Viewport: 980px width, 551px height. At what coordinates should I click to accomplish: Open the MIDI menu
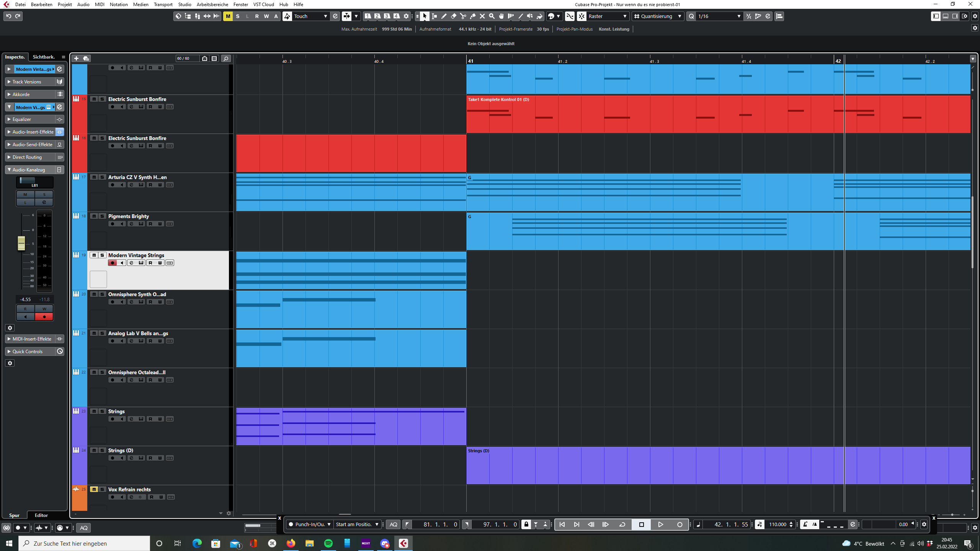[100, 5]
